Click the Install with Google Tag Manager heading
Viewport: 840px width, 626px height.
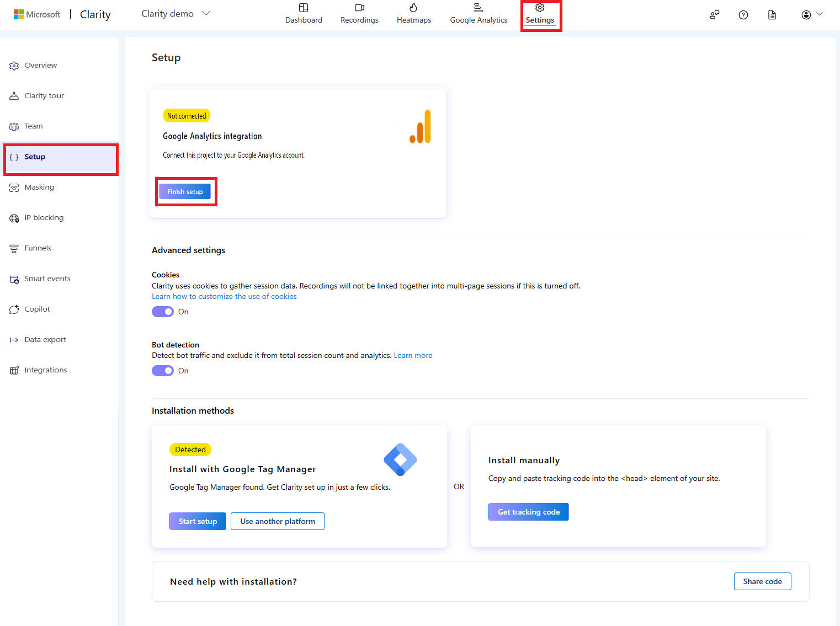243,469
